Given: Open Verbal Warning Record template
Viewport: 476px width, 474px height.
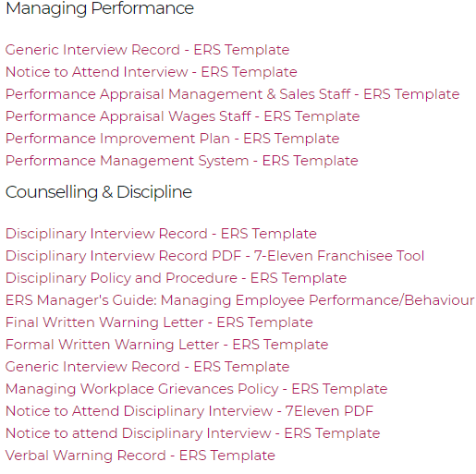Looking at the screenshot, I should (140, 456).
